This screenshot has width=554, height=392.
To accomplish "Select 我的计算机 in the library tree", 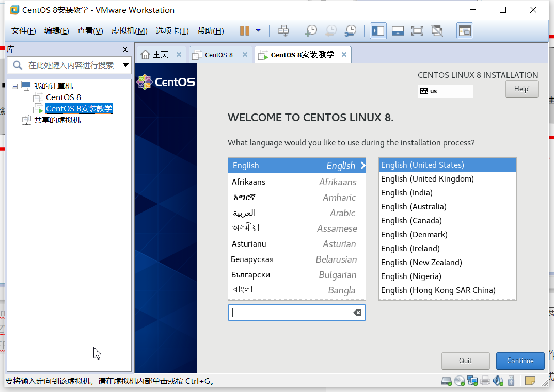I will point(53,86).
